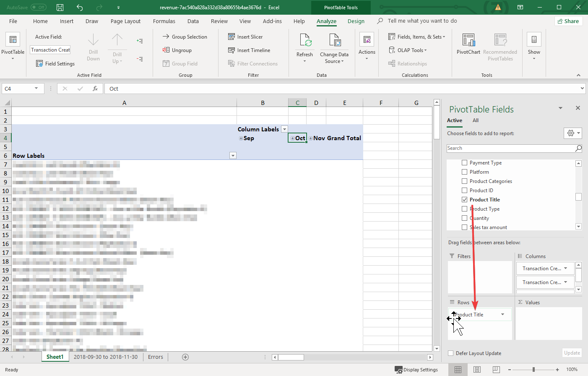
Task: Open the Row Labels filter dropdown
Action: tap(233, 156)
